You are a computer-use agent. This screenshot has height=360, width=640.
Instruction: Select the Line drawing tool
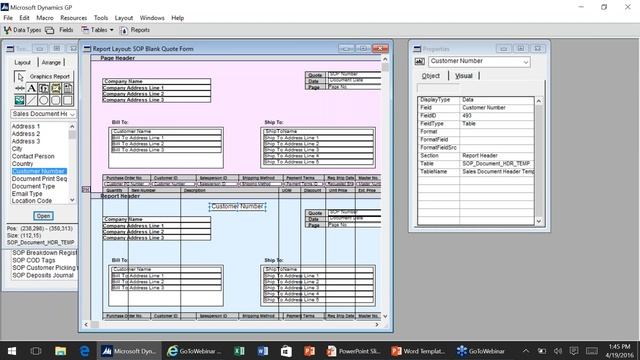(31, 100)
